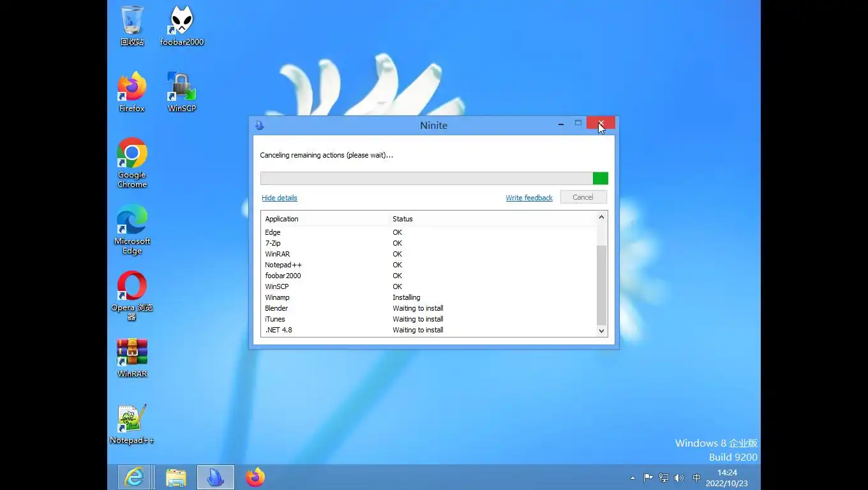Open the foobar2000 desktop shortcut
The image size is (868, 490).
tap(182, 26)
